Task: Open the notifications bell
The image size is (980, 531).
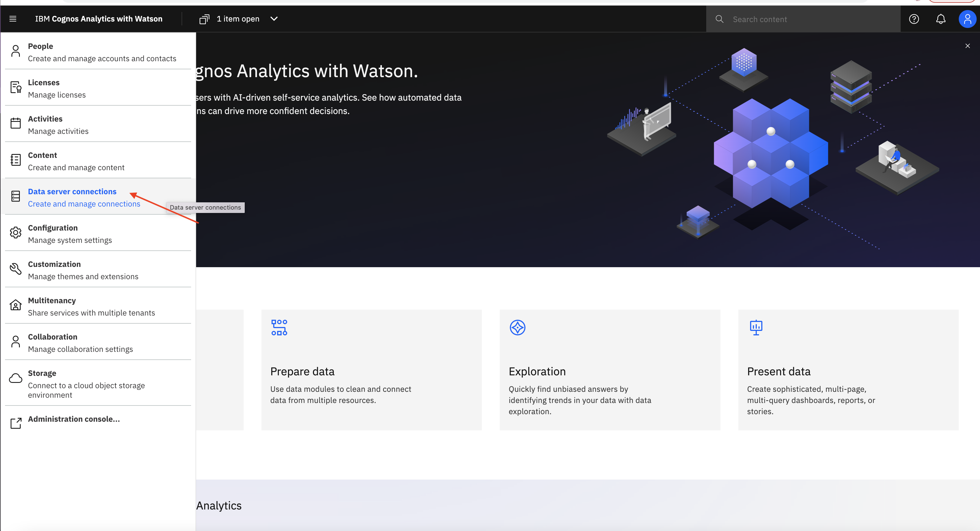Action: pos(940,19)
